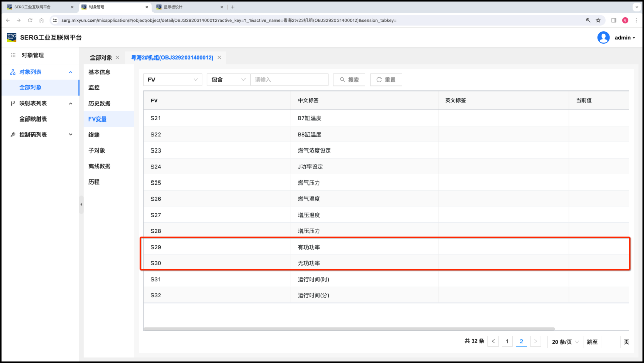Click the admin user avatar icon

(x=603, y=37)
